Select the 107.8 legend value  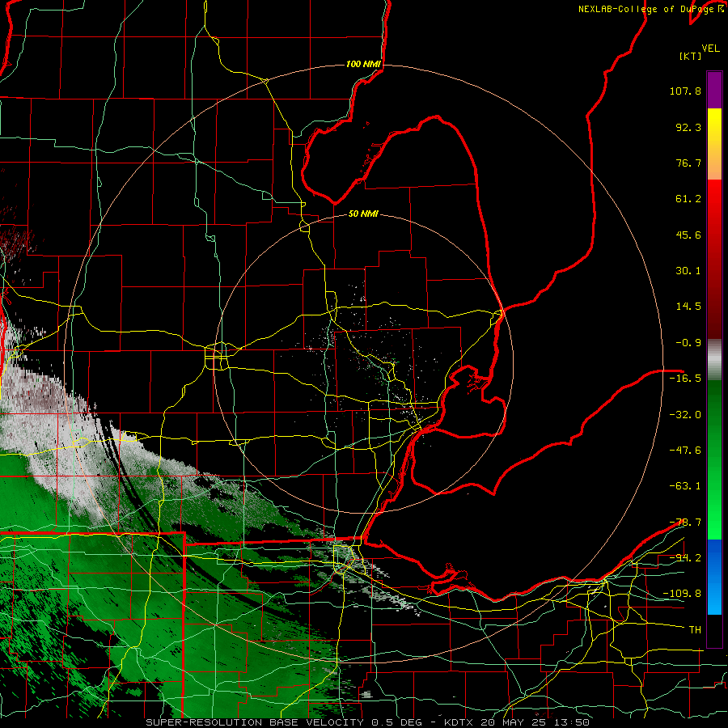(685, 91)
